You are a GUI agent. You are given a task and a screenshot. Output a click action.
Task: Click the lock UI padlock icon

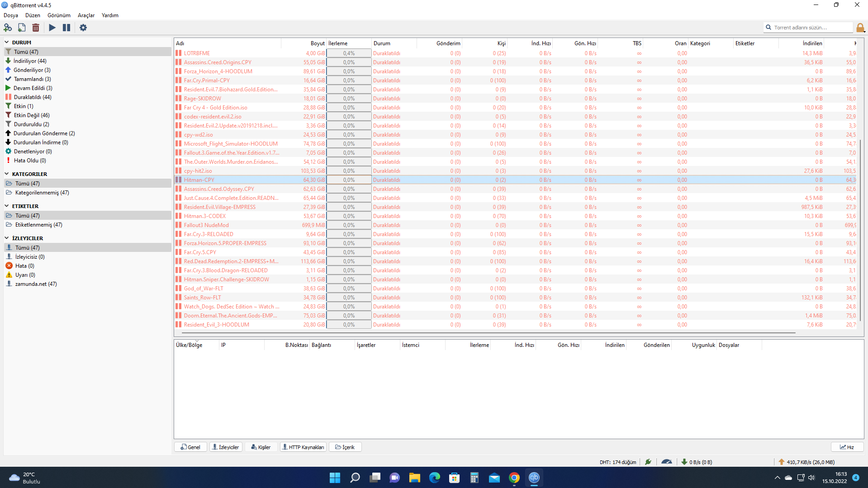(x=860, y=28)
